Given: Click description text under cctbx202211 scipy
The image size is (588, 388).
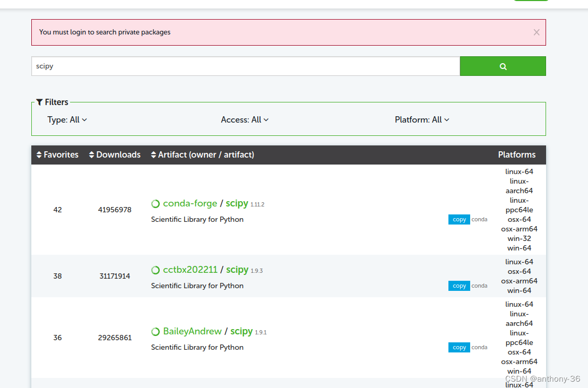Looking at the screenshot, I should [x=197, y=286].
